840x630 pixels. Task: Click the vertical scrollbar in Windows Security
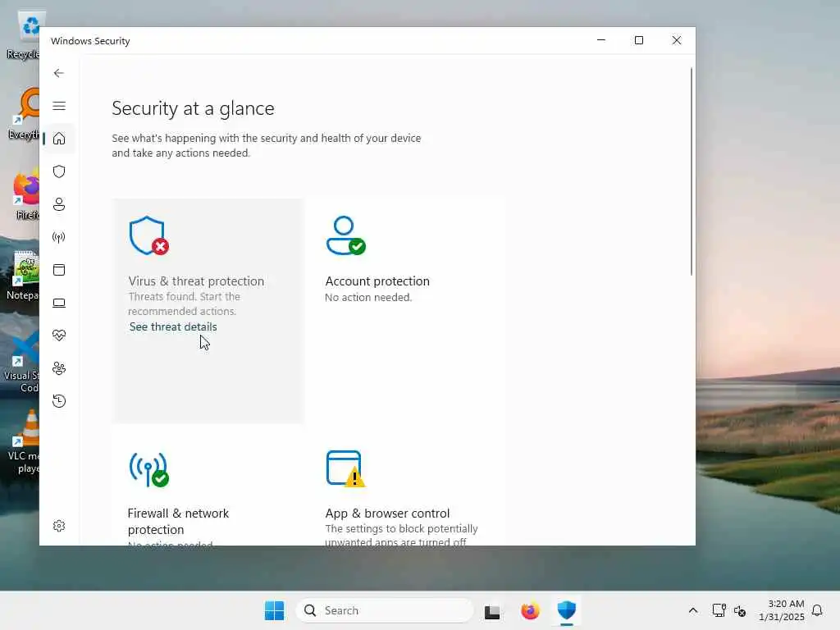(x=691, y=171)
